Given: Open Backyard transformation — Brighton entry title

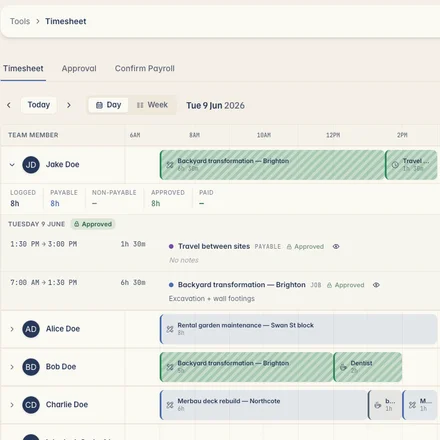Looking at the screenshot, I should [242, 285].
